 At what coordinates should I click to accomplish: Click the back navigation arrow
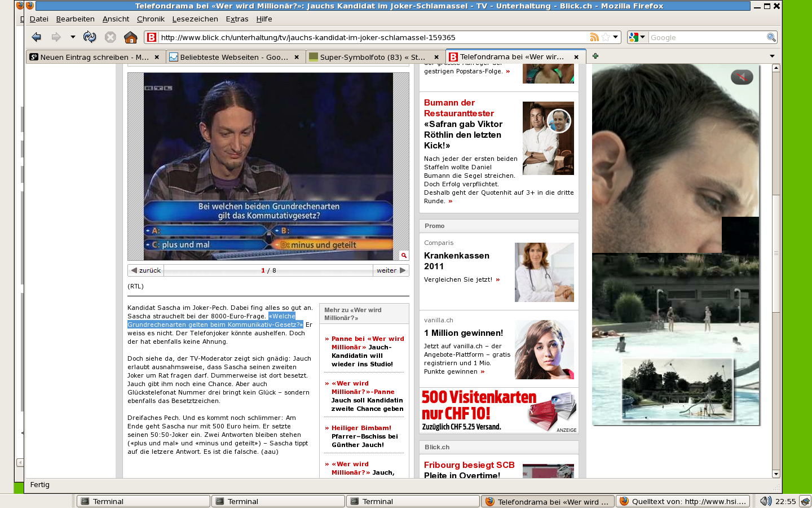coord(37,37)
